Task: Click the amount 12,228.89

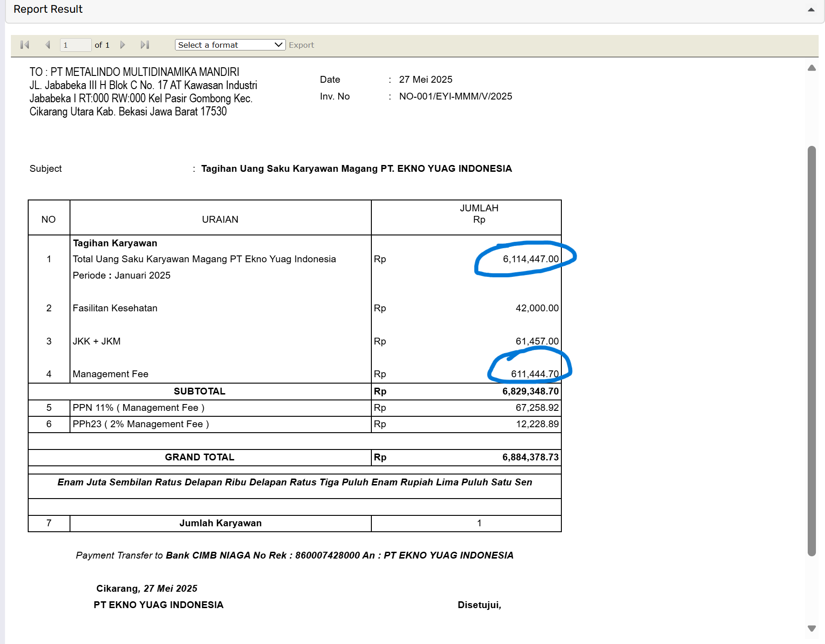Action: (x=537, y=424)
